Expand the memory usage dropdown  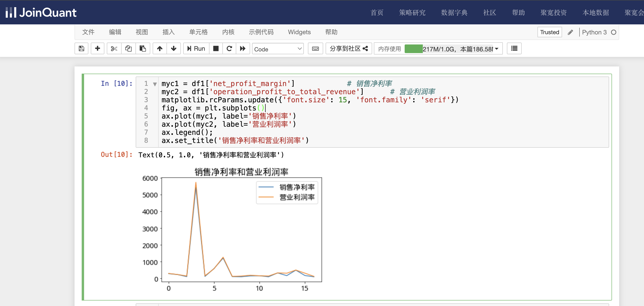click(497, 49)
